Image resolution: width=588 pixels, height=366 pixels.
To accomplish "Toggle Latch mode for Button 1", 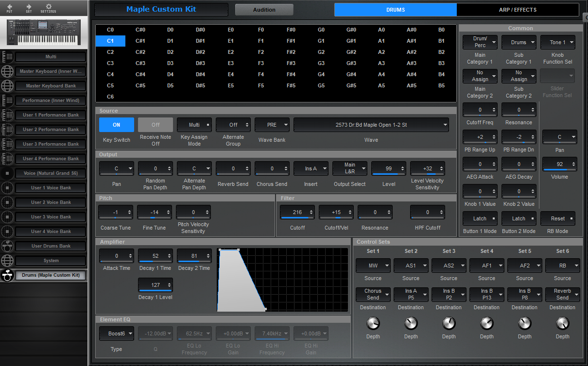I will pyautogui.click(x=480, y=218).
